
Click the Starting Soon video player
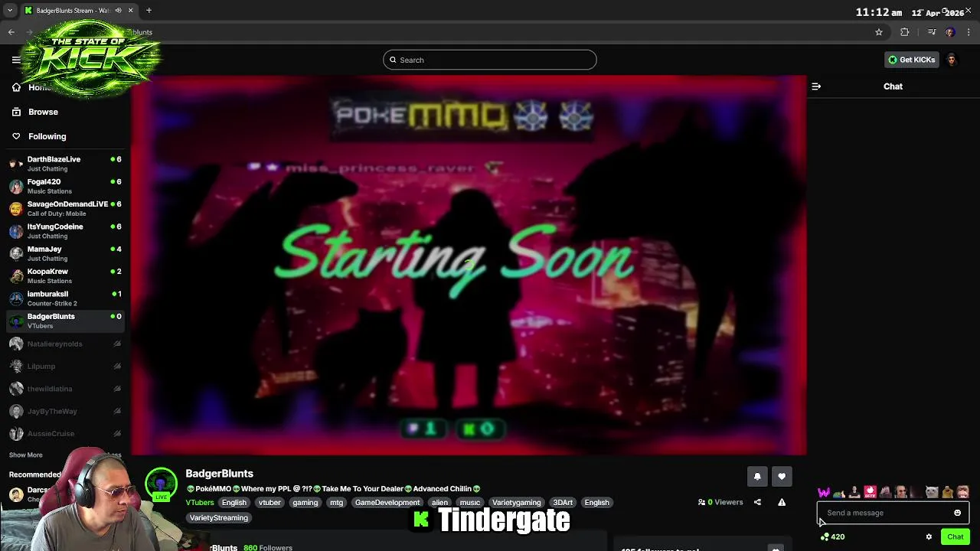click(469, 266)
